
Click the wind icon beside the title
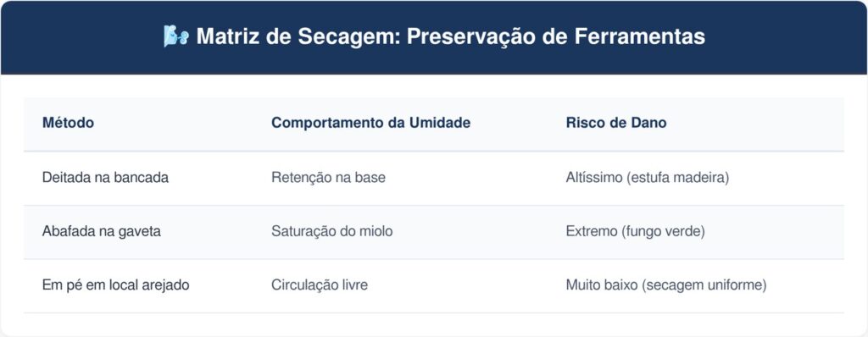tap(176, 36)
